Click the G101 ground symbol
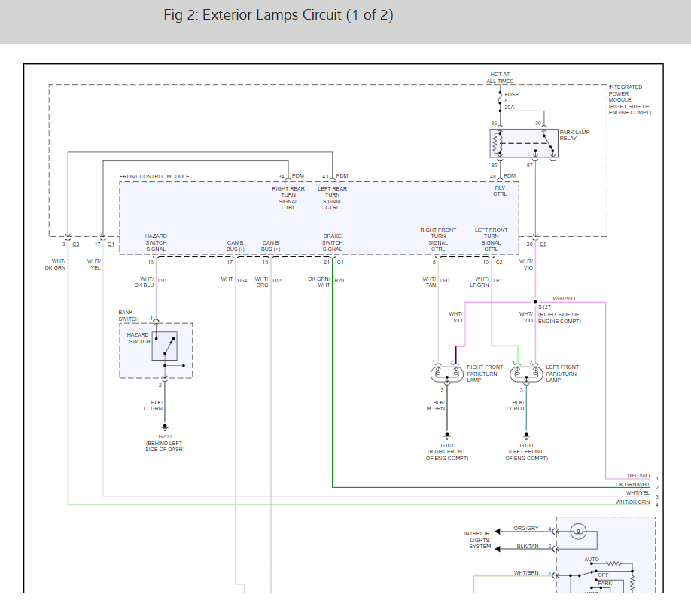 [x=447, y=436]
